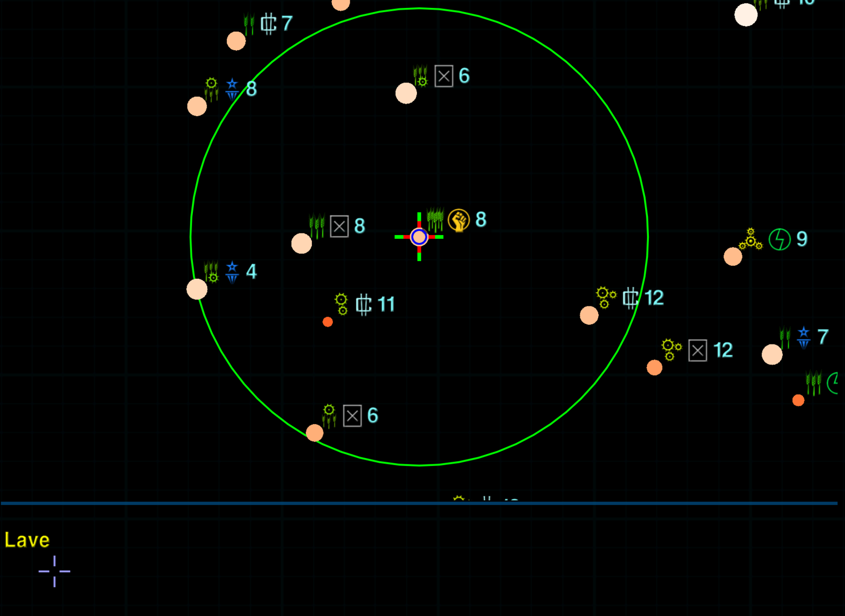Select the triple gear industry icon beside 9
The width and height of the screenshot is (845, 616).
pyautogui.click(x=750, y=239)
